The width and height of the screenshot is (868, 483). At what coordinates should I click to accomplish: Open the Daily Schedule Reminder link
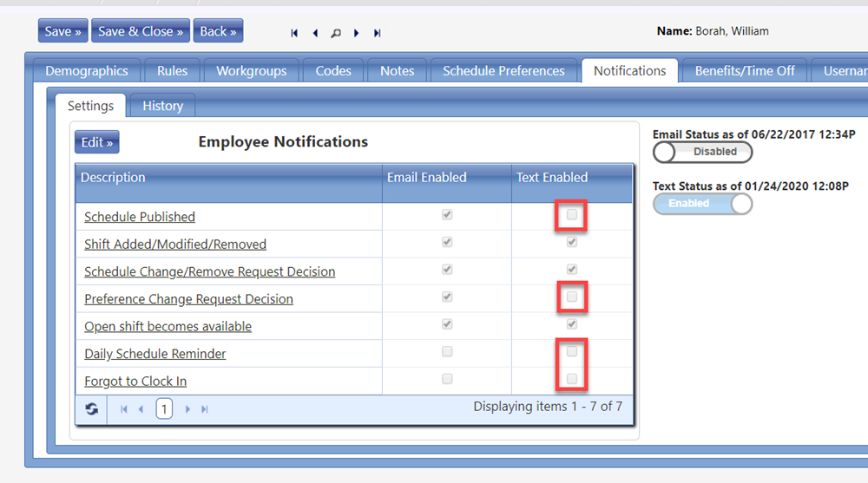(155, 354)
